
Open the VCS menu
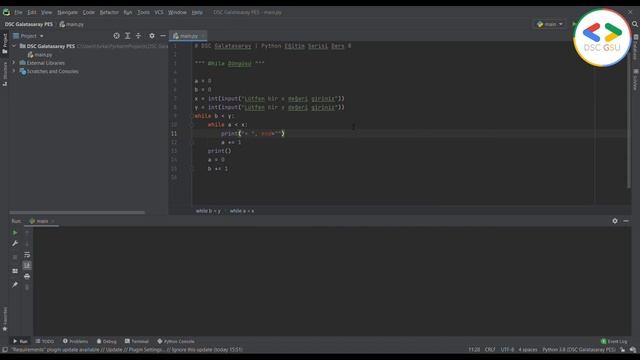point(159,12)
